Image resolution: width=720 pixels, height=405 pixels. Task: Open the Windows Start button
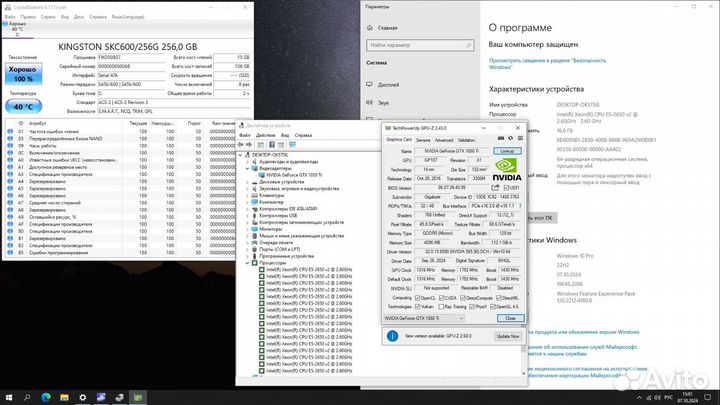(8, 397)
